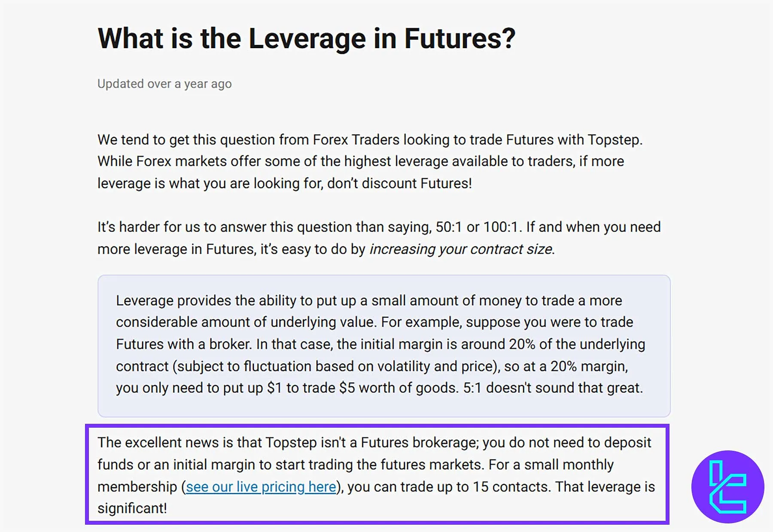Click "Topstep" ending the first paragraph line
Image resolution: width=773 pixels, height=532 pixels.
[x=614, y=140]
